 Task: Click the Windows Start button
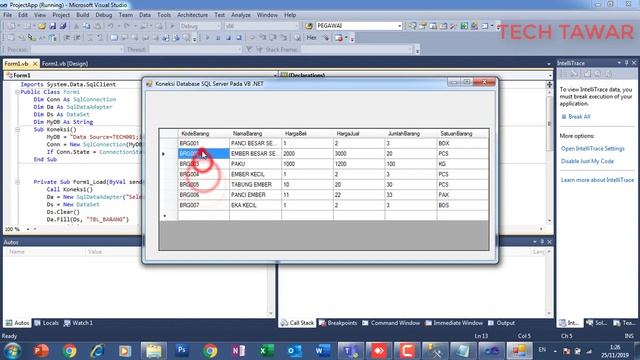pos(13,351)
